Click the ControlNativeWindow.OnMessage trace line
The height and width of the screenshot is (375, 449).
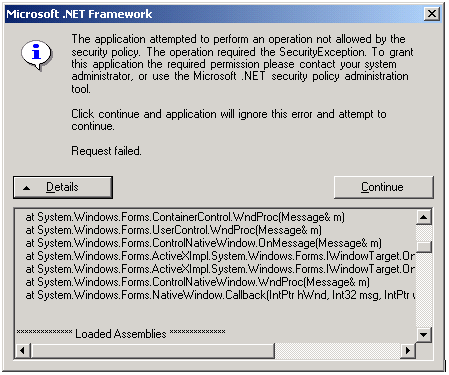[203, 243]
